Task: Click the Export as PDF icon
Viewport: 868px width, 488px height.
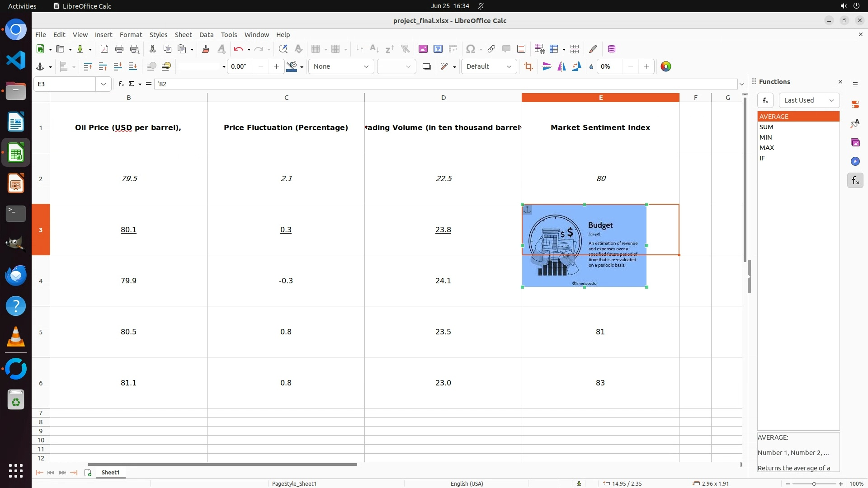Action: (104, 49)
